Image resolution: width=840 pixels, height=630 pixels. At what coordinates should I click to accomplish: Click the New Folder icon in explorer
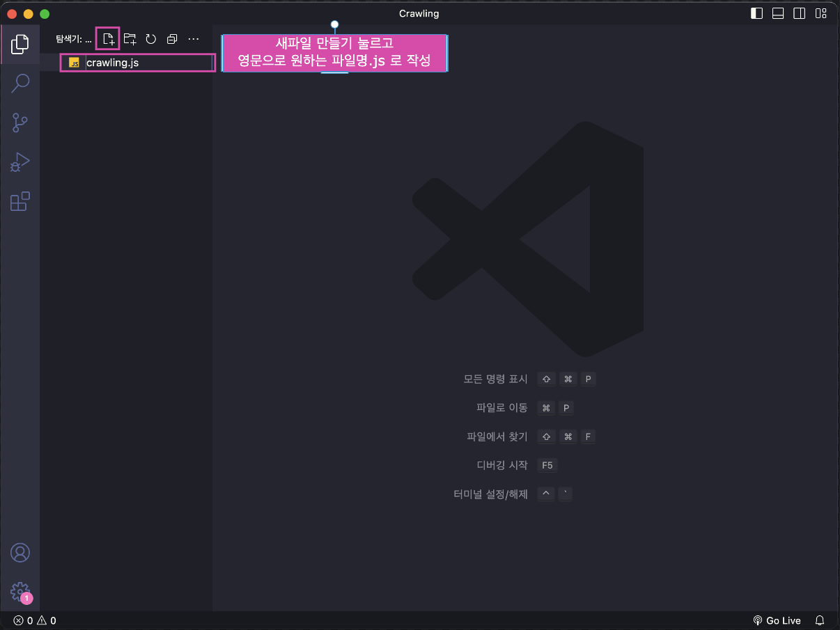point(130,39)
